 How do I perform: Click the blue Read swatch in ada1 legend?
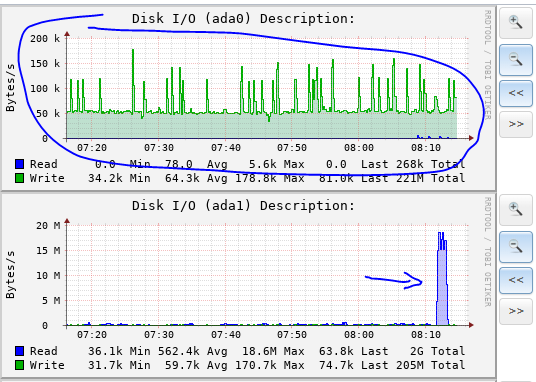pos(19,351)
